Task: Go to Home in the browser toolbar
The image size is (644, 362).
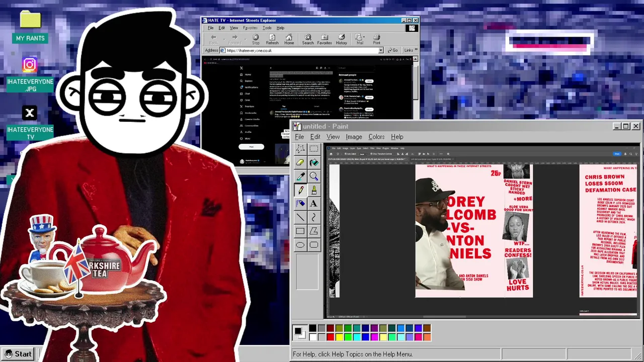Action: click(289, 39)
